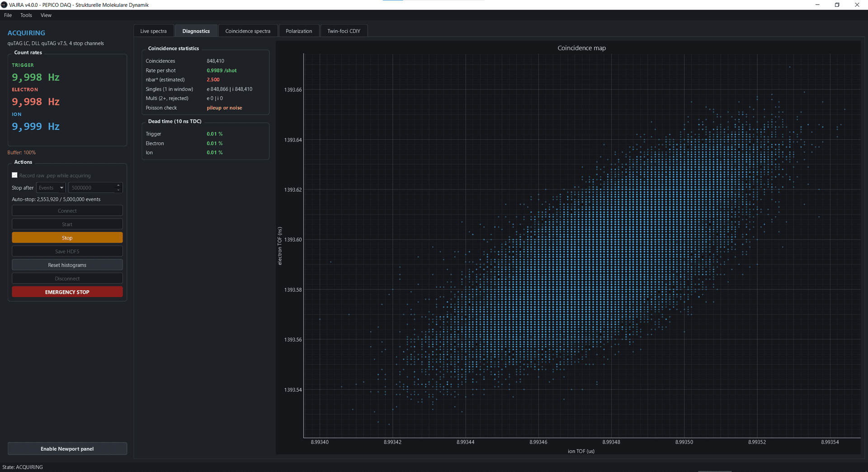Viewport: 868px width, 472px height.
Task: Click the Rate per shot value 0.9989 /shot
Action: click(222, 71)
